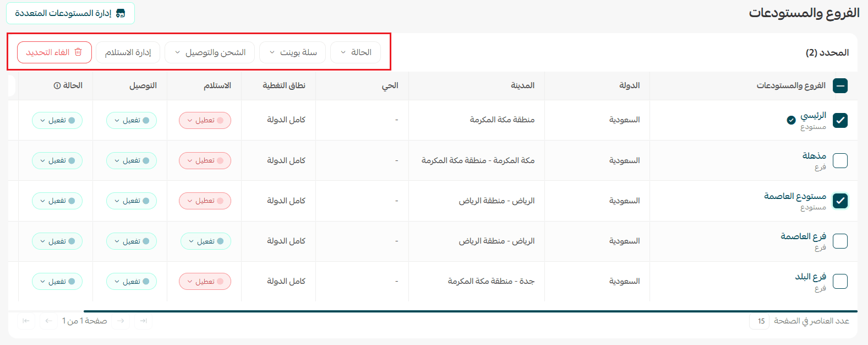
Task: Open الحالة dropdown for مذهلة row
Action: [57, 160]
